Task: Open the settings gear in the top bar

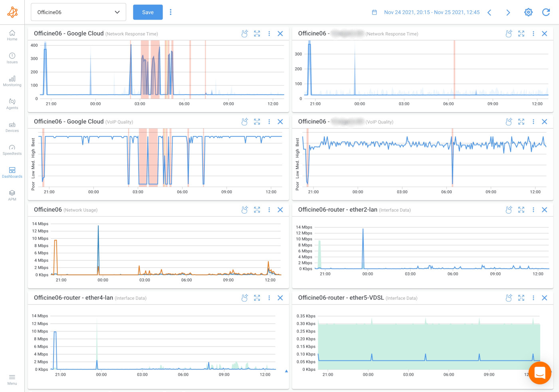Action: click(x=528, y=12)
